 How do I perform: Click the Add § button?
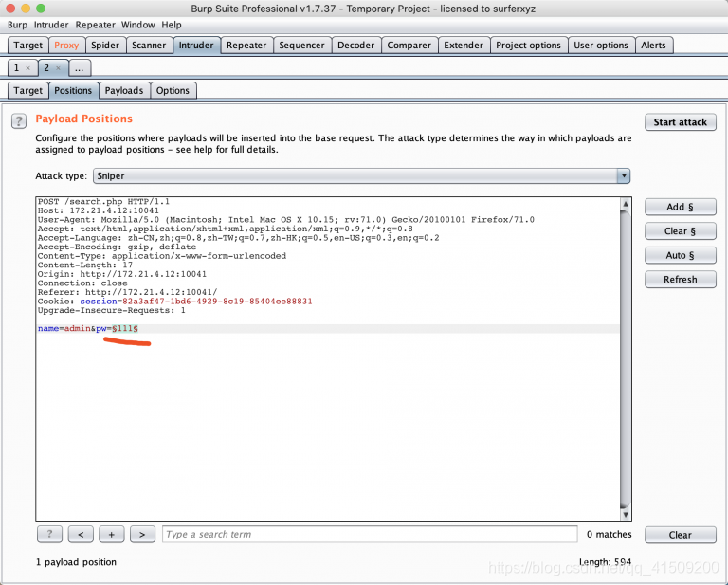(x=681, y=207)
